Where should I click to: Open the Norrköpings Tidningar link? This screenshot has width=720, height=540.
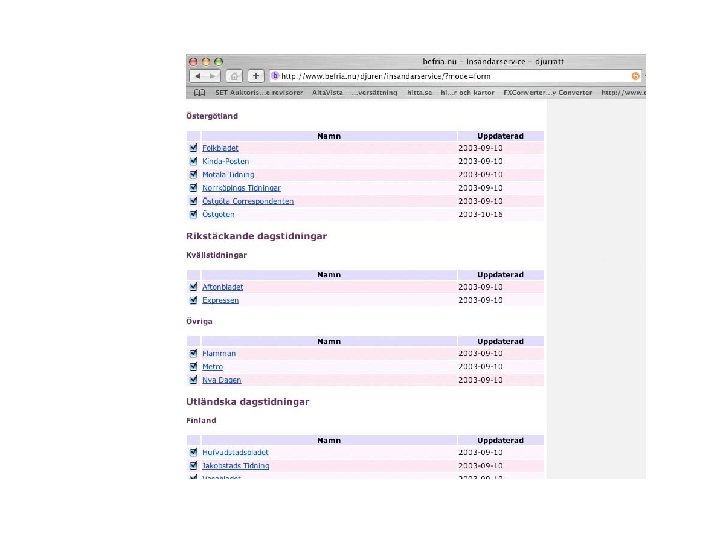(242, 188)
